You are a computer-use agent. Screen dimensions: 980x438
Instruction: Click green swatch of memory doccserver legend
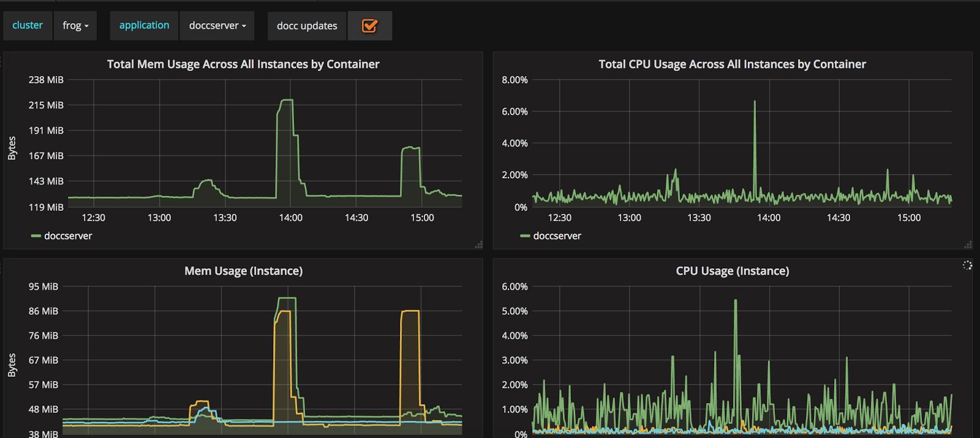(36, 236)
